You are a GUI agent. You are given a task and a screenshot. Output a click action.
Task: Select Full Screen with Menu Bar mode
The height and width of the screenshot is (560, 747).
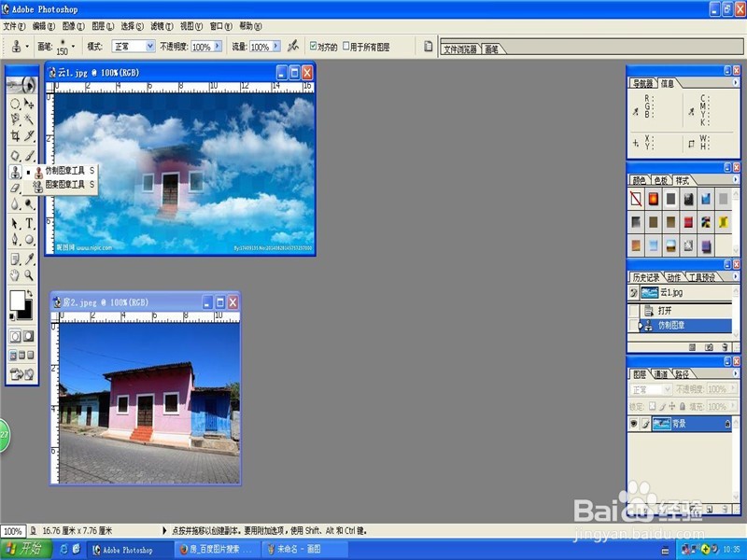pyautogui.click(x=21, y=356)
